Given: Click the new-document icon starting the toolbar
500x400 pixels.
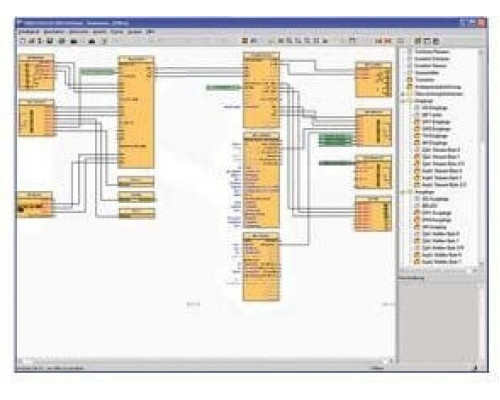Looking at the screenshot, I should [22, 41].
